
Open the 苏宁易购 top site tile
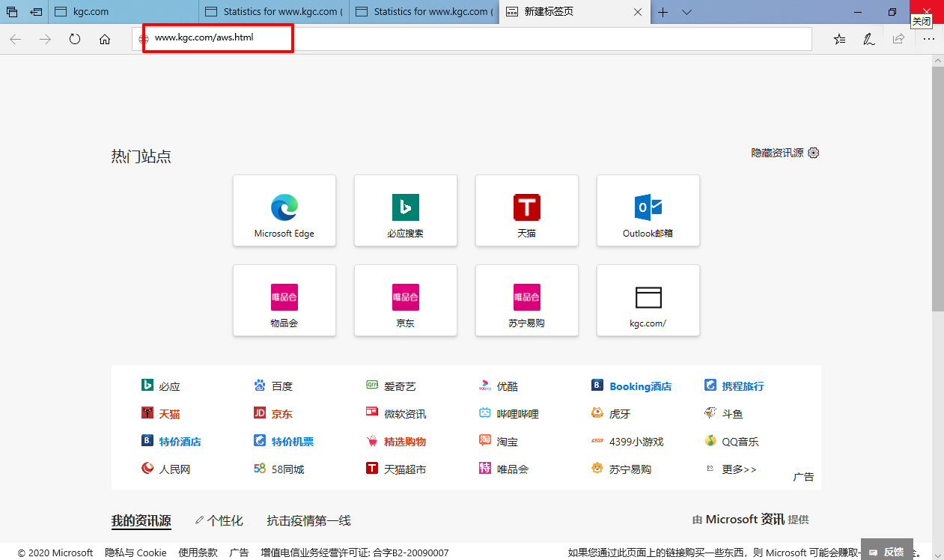527,300
